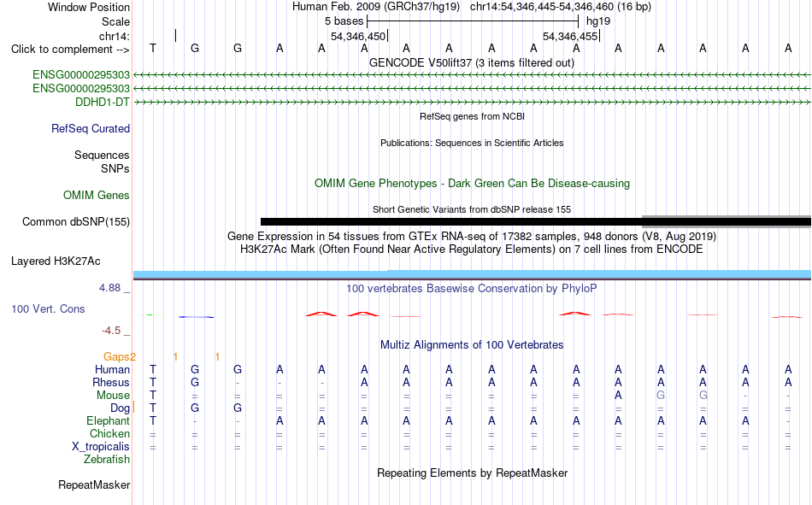This screenshot has width=812, height=505.
Task: Click 'Multiz Alignments of 100 Vertebrates' title
Action: tap(472, 345)
